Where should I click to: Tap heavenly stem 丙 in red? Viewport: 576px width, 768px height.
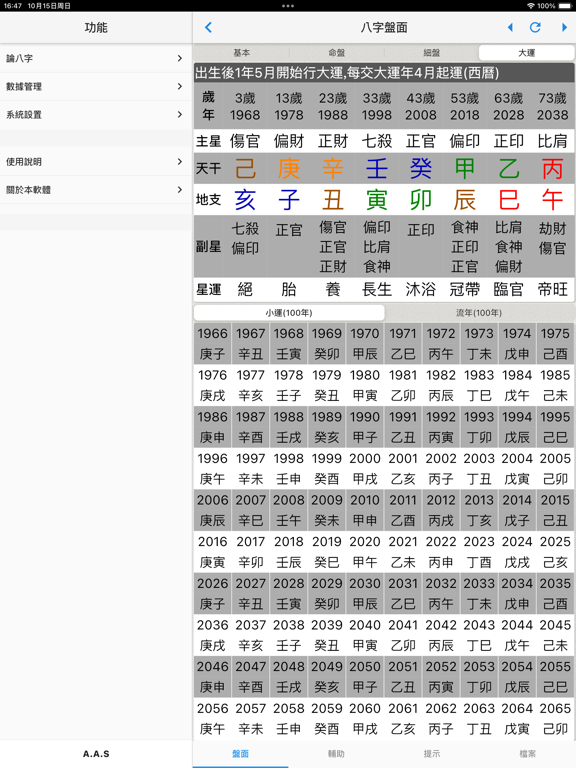click(x=552, y=169)
